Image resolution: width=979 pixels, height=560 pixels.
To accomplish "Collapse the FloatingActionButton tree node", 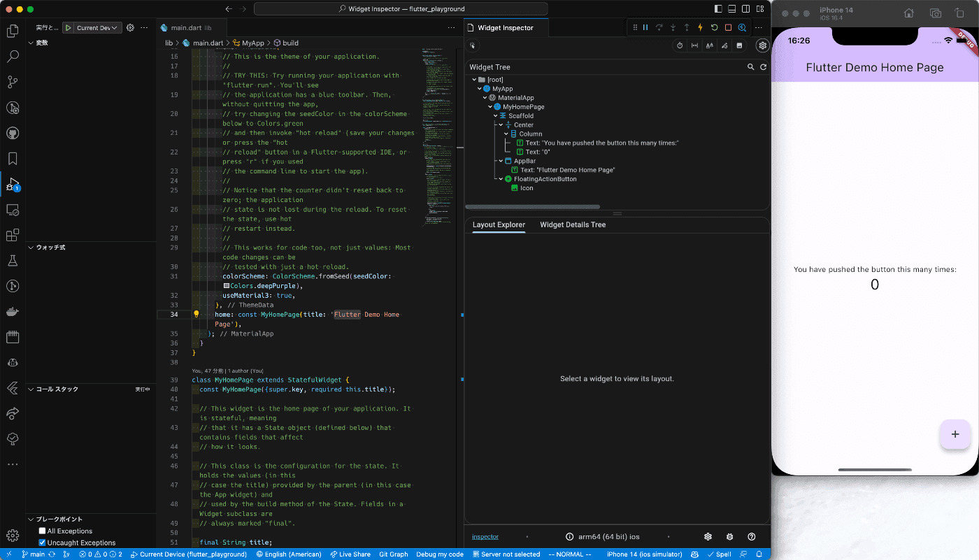I will [501, 179].
